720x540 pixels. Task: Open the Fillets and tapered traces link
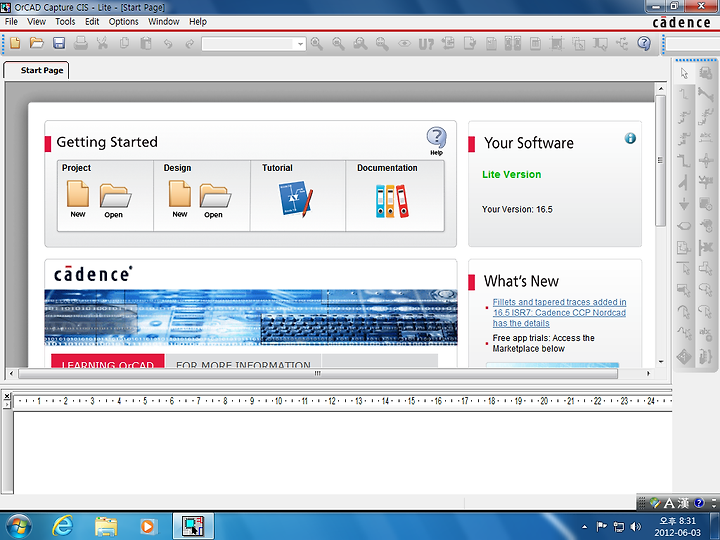559,312
